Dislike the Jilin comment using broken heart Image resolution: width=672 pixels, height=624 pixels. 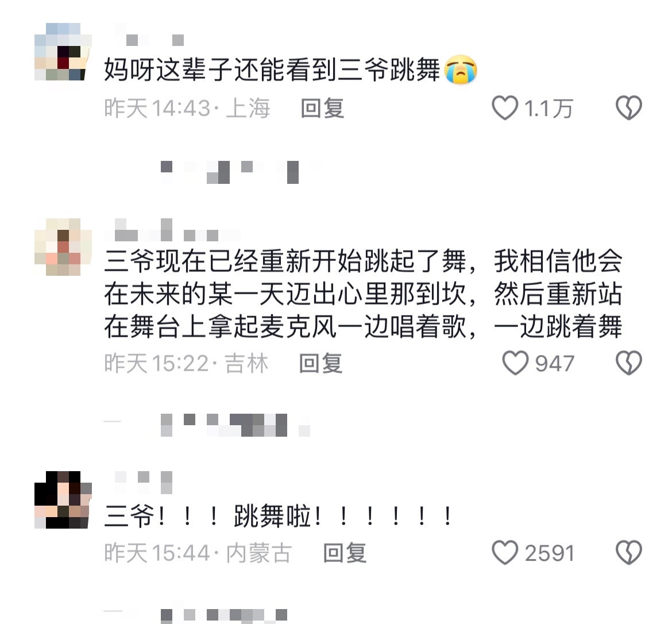point(628,363)
